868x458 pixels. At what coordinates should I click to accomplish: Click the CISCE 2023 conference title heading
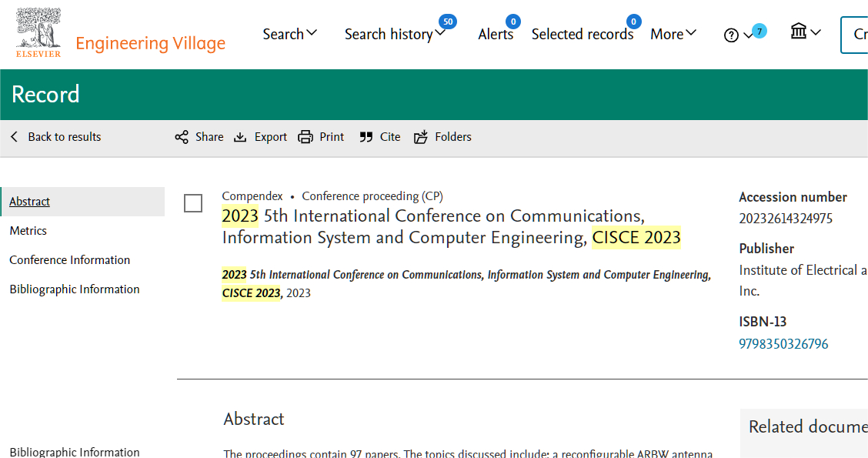point(451,226)
